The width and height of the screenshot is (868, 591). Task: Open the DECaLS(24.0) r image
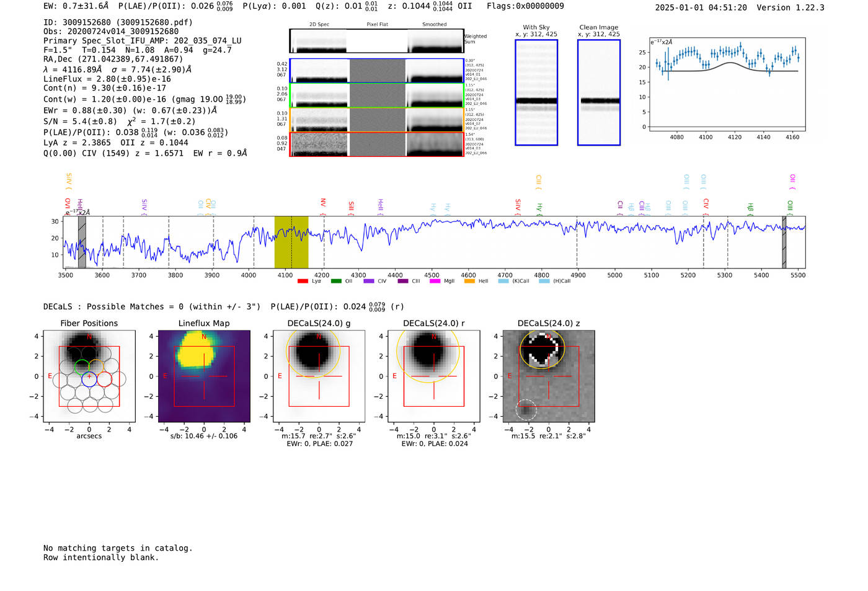coord(434,376)
